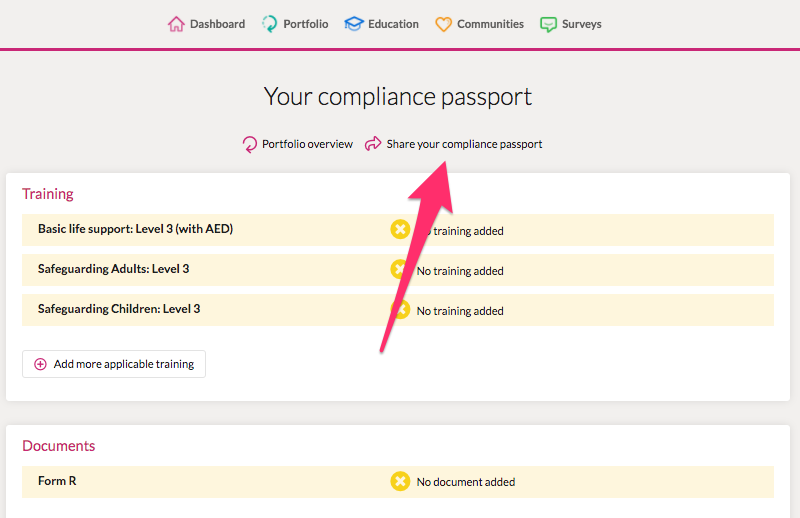This screenshot has height=518, width=800.
Task: Click yellow X status for Basic life support
Action: tap(400, 230)
